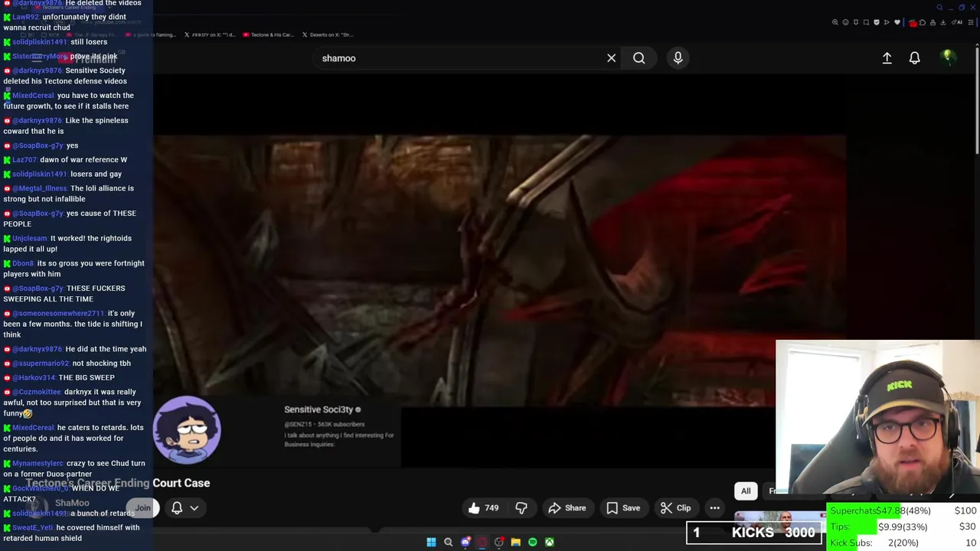Viewport: 980px width, 551px height.
Task: Open YouTube notifications bell
Action: 914,58
